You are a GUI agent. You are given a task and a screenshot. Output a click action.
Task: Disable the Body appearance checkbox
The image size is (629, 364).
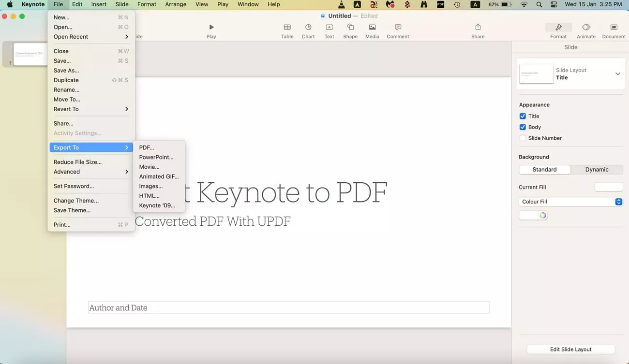pos(523,127)
